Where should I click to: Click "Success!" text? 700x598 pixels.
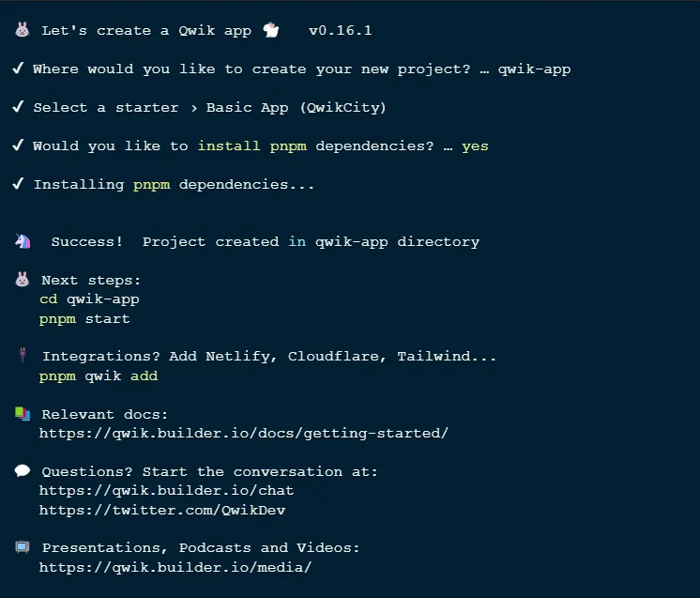point(86,241)
